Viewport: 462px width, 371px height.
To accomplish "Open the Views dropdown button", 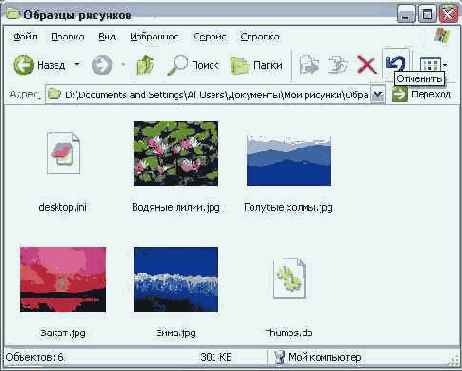I will click(434, 65).
